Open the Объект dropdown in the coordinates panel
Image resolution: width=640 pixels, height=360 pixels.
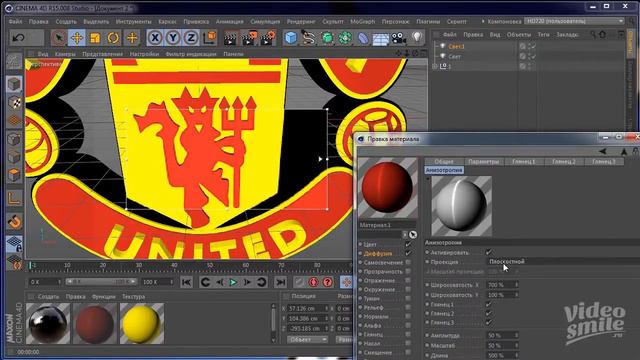click(x=307, y=339)
